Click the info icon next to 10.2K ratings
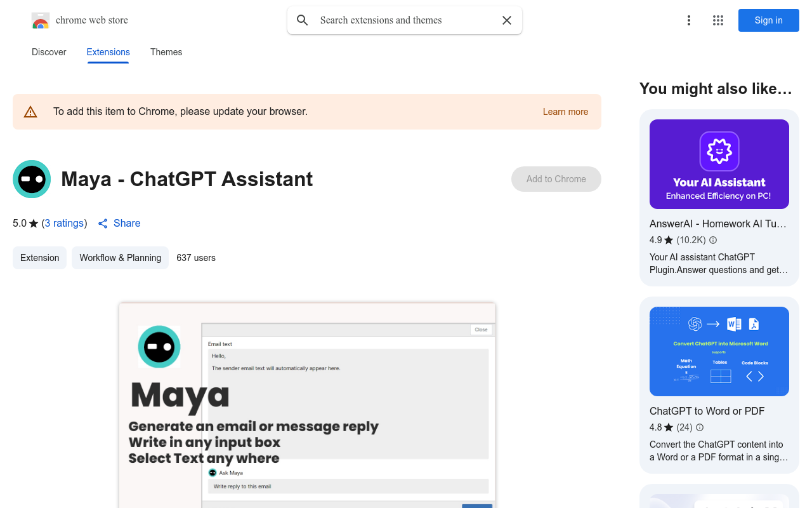Image resolution: width=812 pixels, height=508 pixels. tap(713, 240)
